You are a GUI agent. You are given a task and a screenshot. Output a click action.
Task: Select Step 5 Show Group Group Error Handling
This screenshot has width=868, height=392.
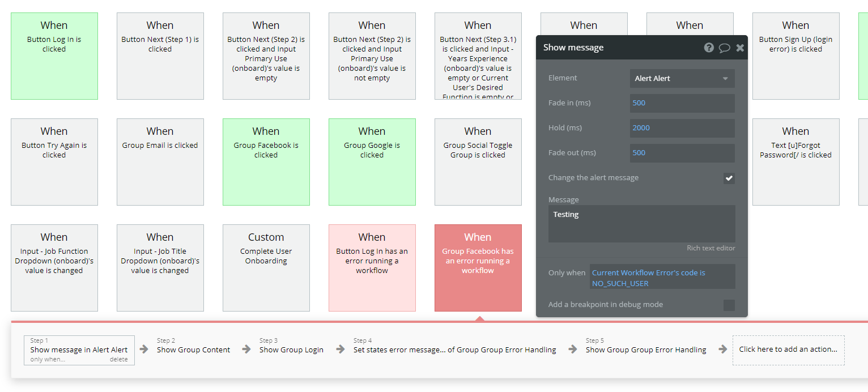click(645, 350)
